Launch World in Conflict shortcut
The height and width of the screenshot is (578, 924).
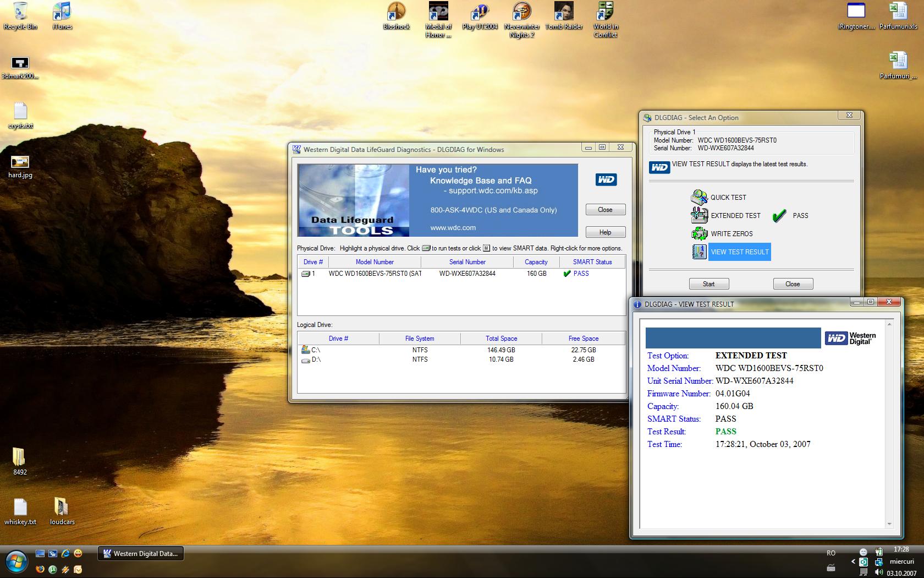[606, 19]
